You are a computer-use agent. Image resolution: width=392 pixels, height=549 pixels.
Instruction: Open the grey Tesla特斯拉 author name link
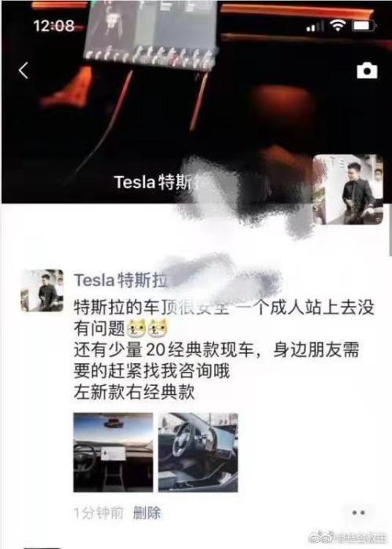121,281
